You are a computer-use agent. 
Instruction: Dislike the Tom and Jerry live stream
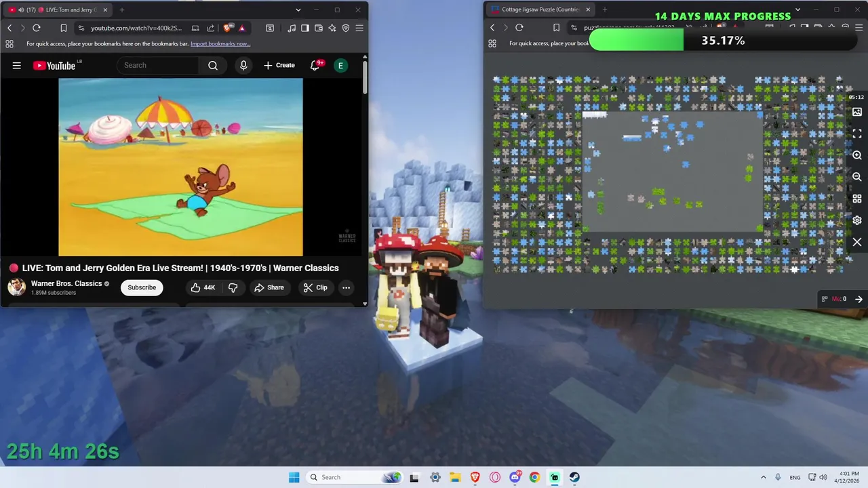click(x=233, y=287)
